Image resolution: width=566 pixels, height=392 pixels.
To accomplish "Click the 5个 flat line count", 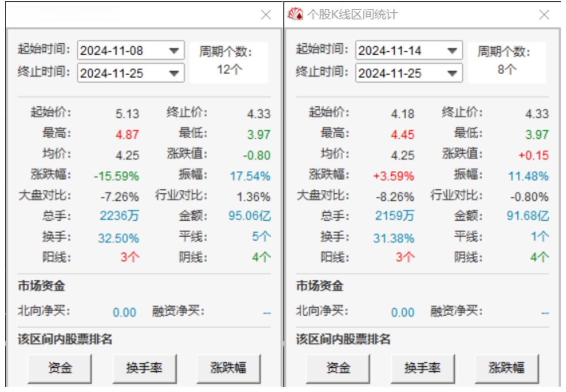I will pos(262,236).
